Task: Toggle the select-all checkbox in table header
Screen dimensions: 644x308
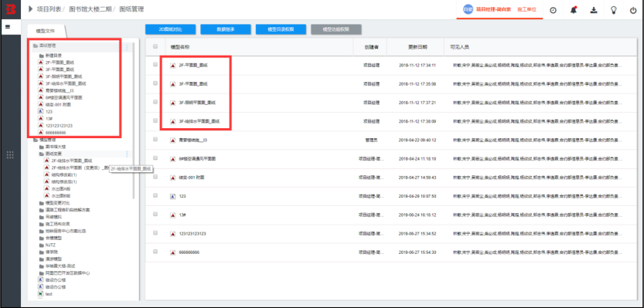Action: (155, 47)
